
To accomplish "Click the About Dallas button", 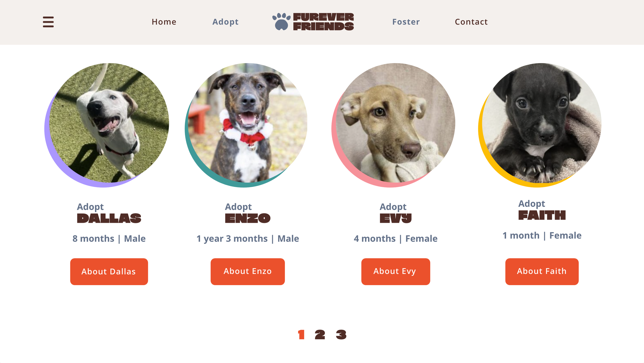I will [x=109, y=271].
